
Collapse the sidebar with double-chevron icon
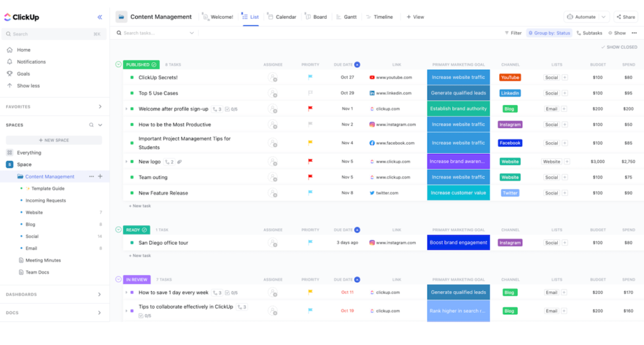coord(99,17)
